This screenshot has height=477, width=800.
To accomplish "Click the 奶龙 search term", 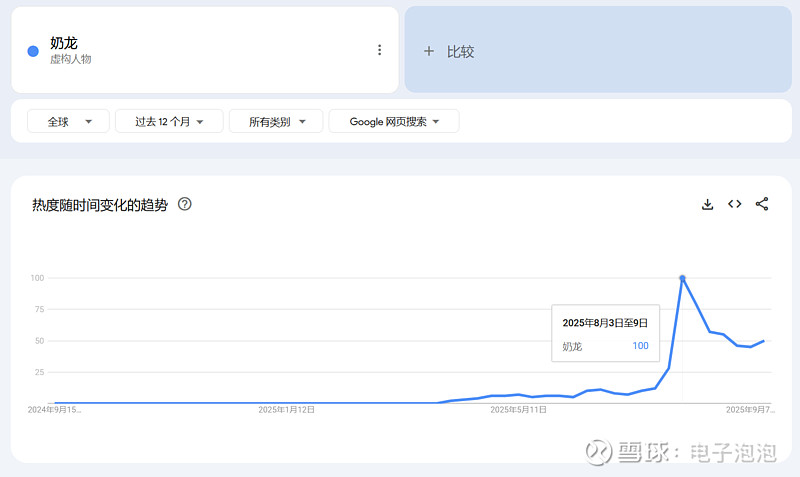I will pos(64,43).
